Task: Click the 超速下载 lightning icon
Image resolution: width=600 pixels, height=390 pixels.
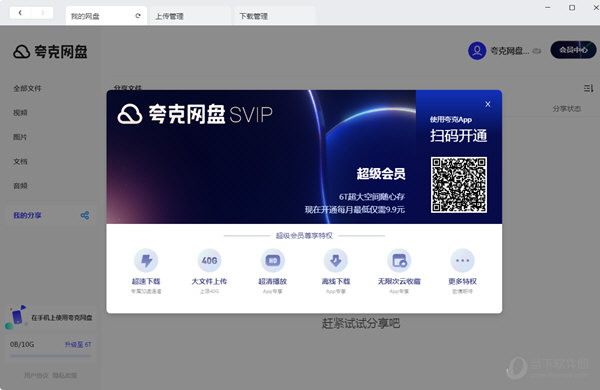Action: point(146,261)
